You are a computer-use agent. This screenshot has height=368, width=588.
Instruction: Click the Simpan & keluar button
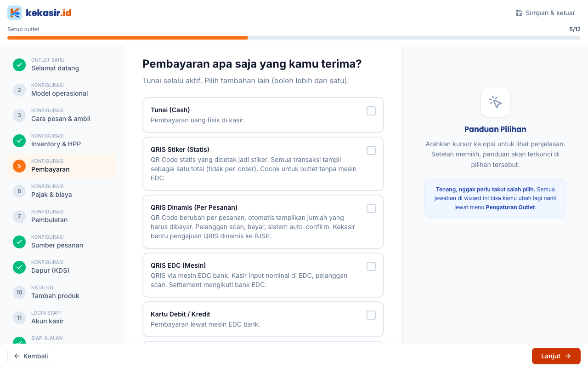point(545,13)
